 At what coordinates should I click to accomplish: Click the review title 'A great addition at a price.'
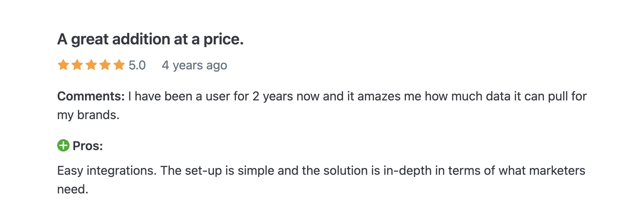coord(150,39)
